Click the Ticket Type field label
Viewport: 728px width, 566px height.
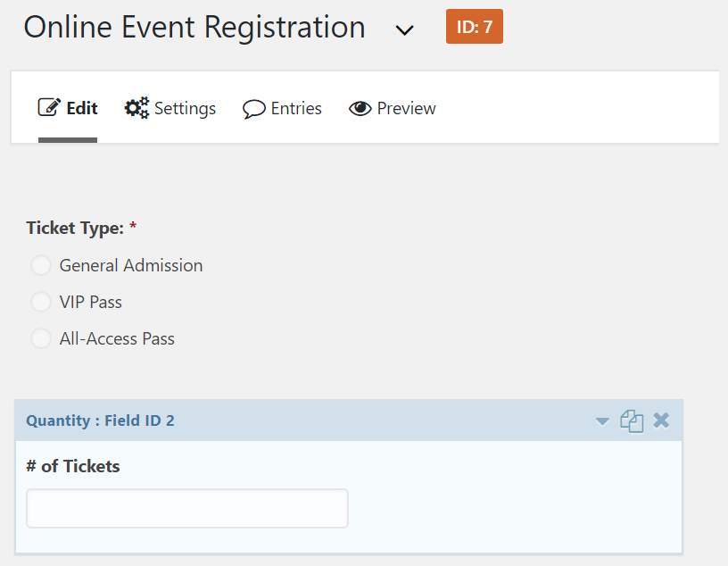(75, 228)
